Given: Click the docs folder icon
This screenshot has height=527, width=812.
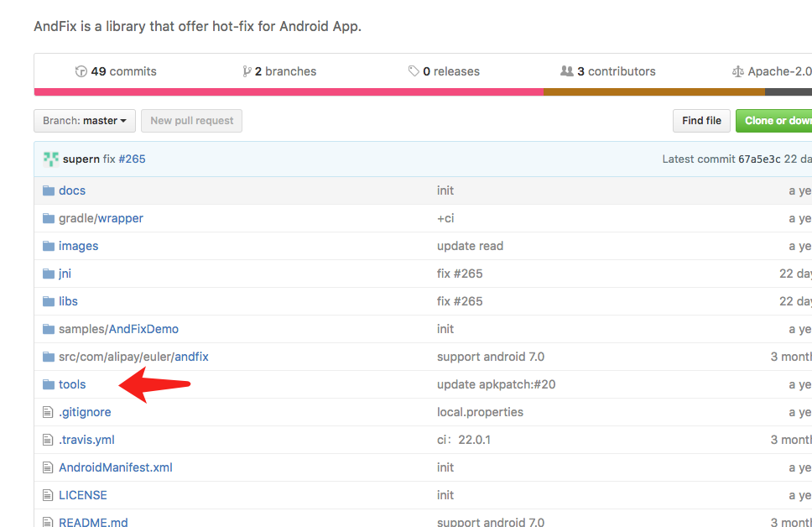Looking at the screenshot, I should 49,190.
